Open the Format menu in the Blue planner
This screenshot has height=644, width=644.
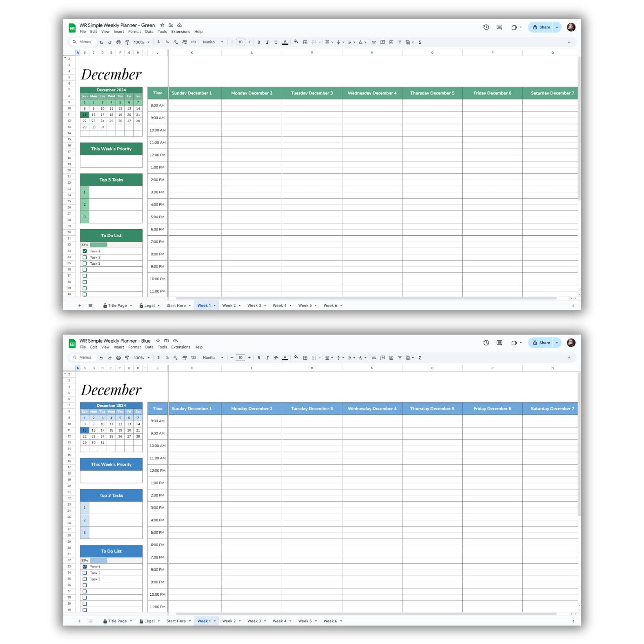[134, 347]
